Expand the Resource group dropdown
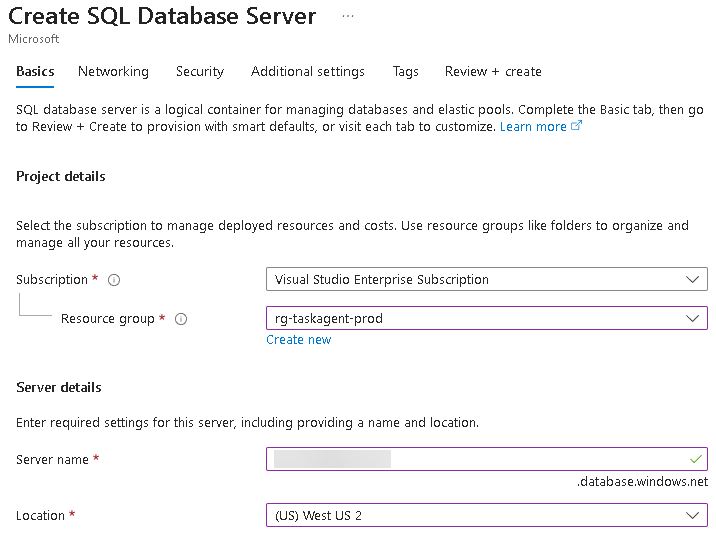 487,318
